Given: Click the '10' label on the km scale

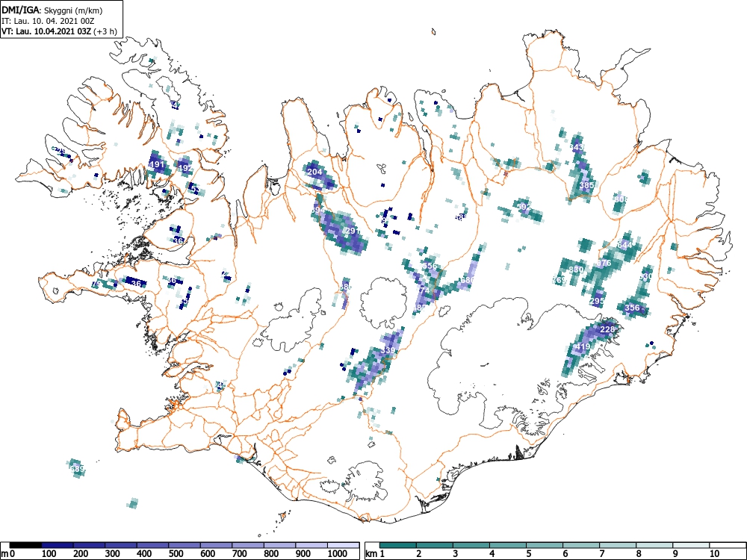Looking at the screenshot, I should point(713,554).
